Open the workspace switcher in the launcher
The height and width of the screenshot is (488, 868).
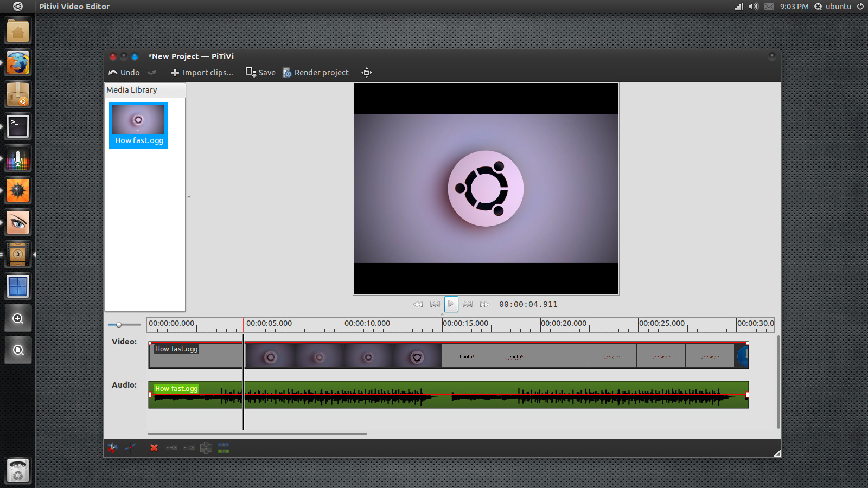point(18,286)
